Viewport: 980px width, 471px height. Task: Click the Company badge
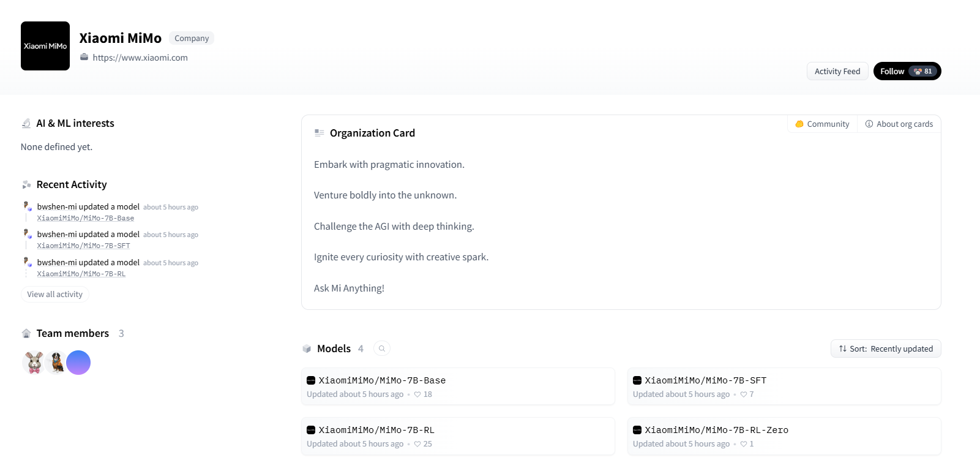192,38
